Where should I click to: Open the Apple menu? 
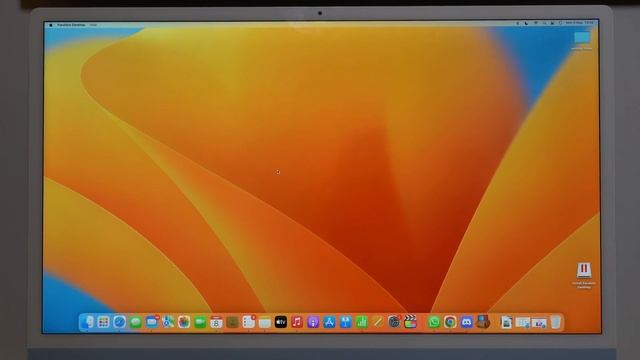(51, 25)
